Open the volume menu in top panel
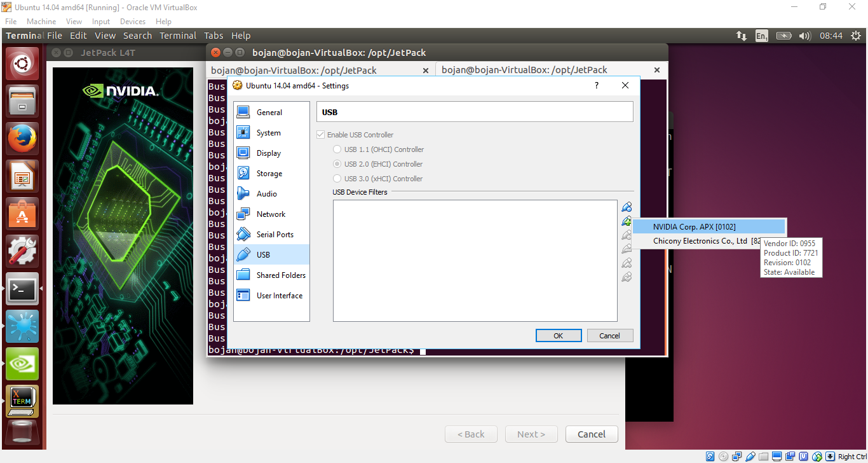Image resolution: width=868 pixels, height=463 pixels. point(805,36)
